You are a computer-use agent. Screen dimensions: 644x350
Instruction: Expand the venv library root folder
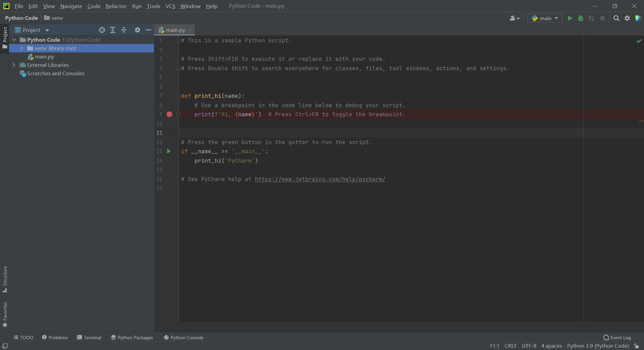point(21,48)
